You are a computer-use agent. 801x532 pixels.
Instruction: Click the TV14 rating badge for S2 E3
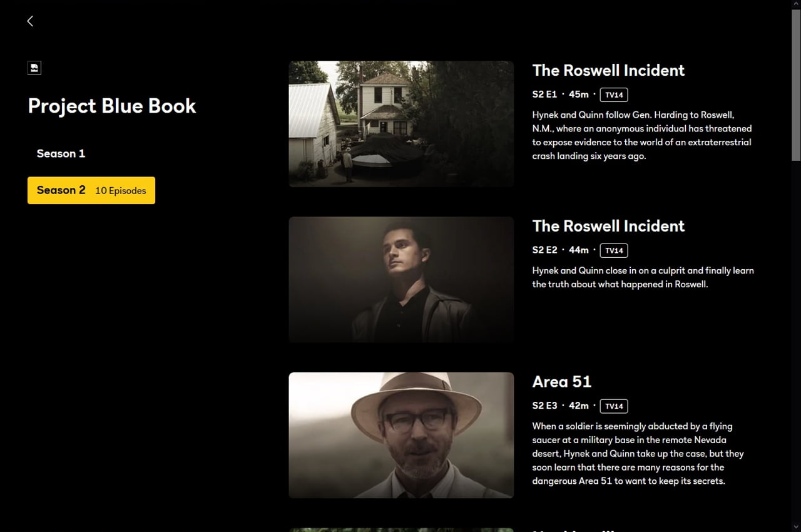(614, 406)
